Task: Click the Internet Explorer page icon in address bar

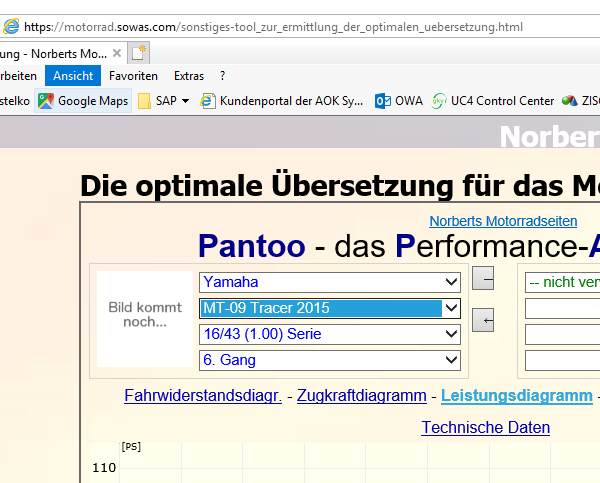Action: [10, 27]
